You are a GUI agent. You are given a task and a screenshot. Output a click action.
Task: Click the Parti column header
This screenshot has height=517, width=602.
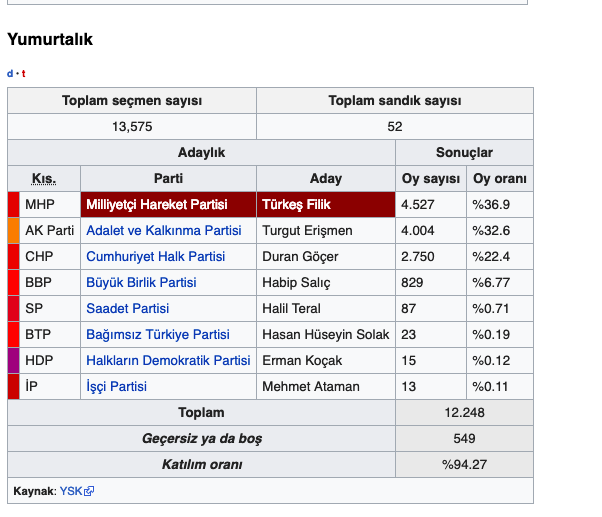pos(168,178)
